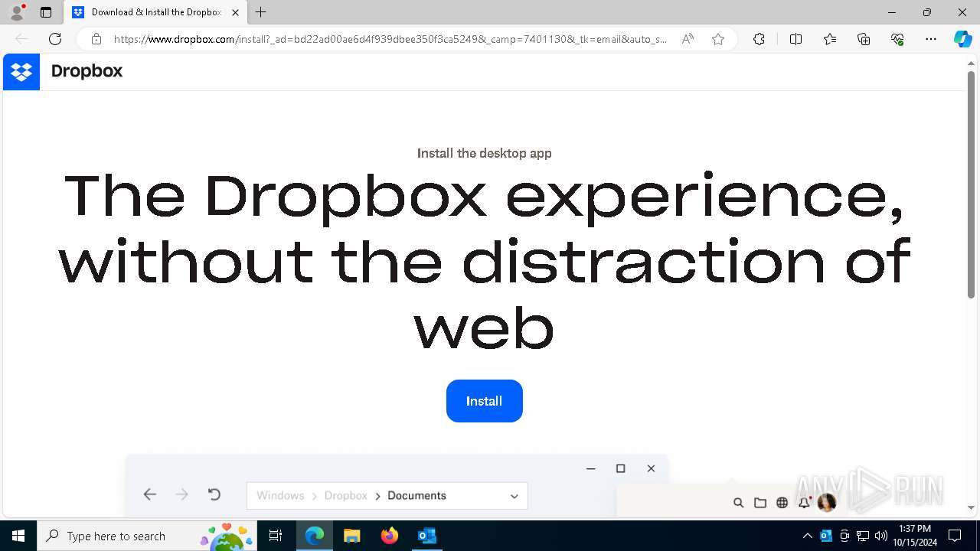Screen dimensions: 980x551
Task: Open File Explorer from the taskbar
Action: point(351,536)
